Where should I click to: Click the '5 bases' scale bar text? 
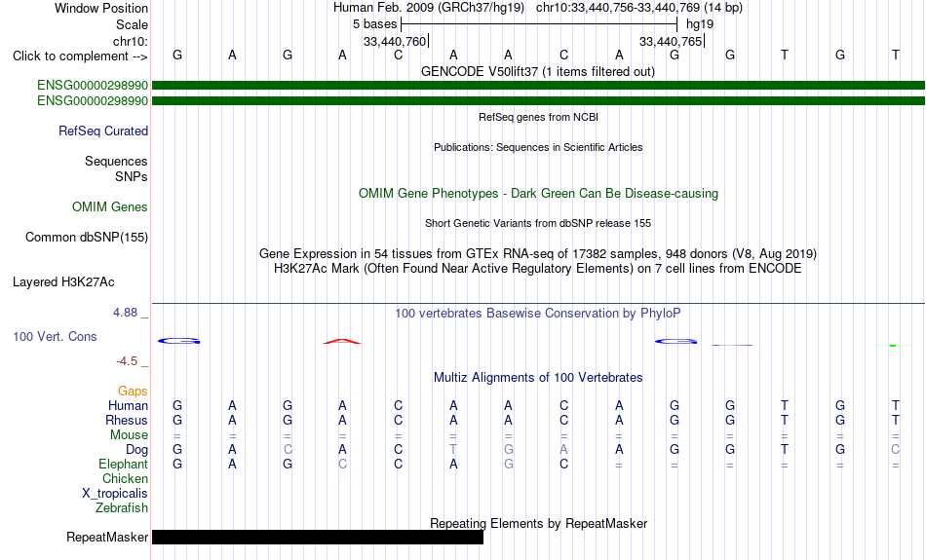375,24
